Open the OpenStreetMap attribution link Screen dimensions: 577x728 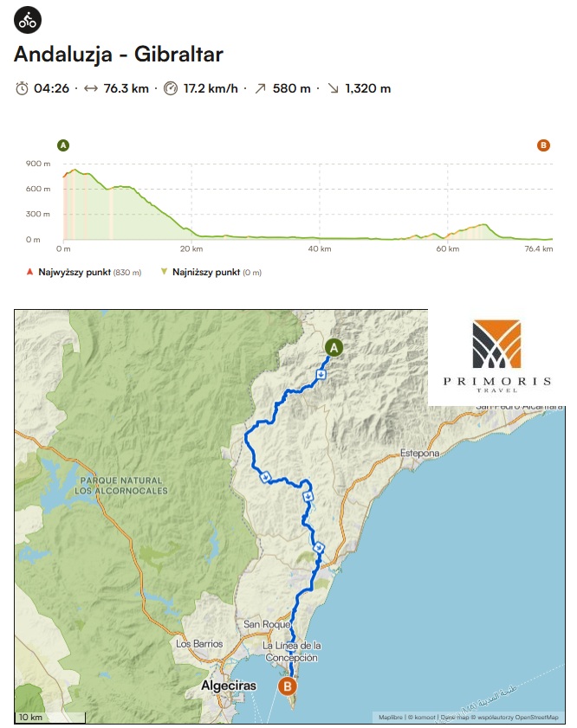(536, 718)
